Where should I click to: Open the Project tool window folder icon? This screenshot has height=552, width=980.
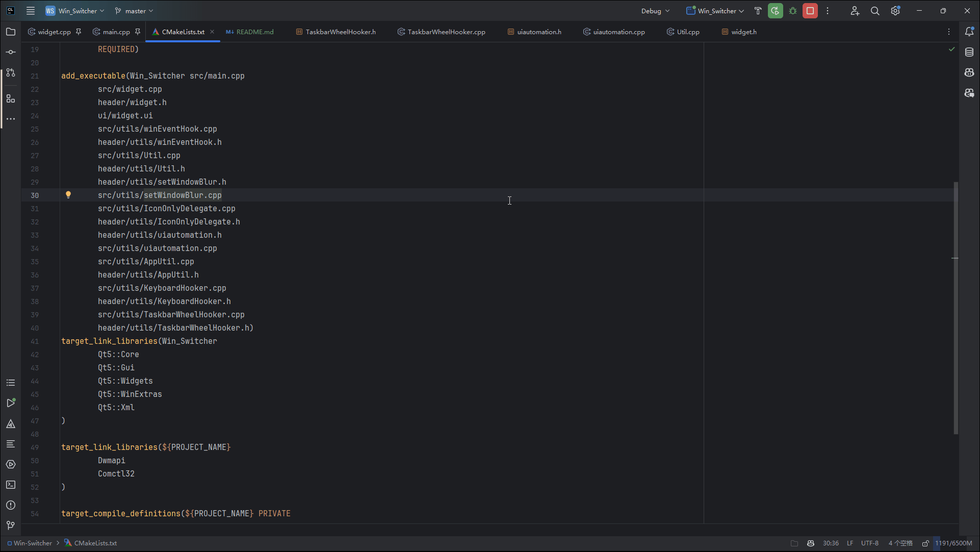(11, 32)
